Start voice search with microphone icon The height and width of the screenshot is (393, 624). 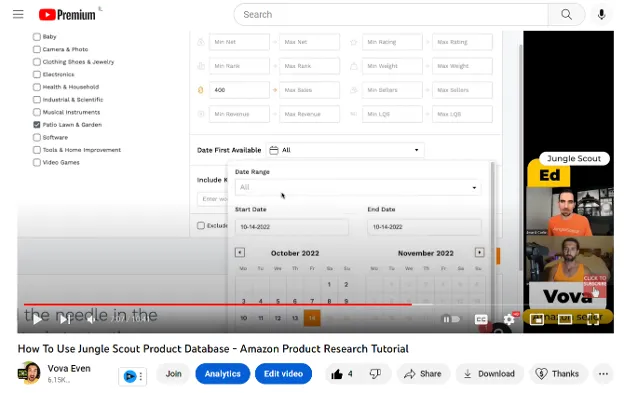(601, 15)
